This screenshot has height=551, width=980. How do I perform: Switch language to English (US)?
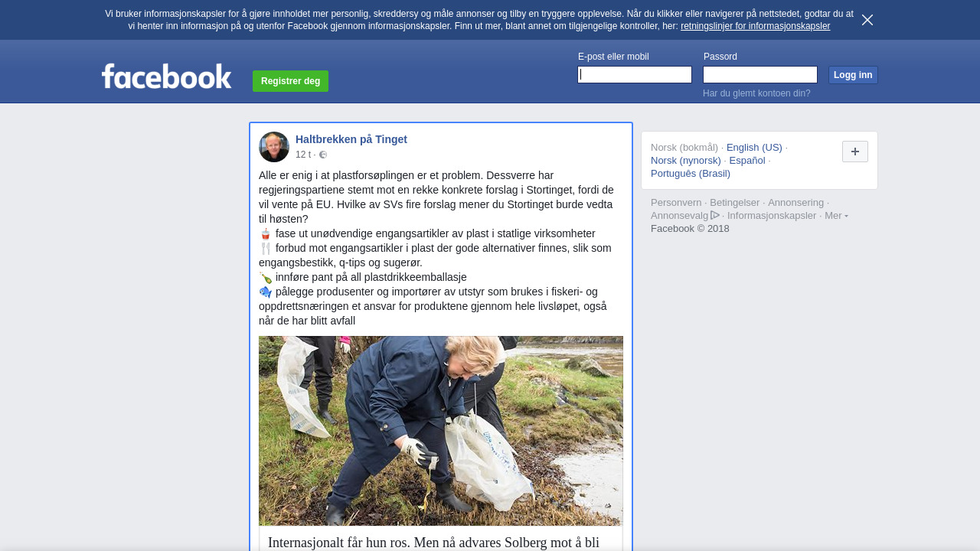[754, 148]
